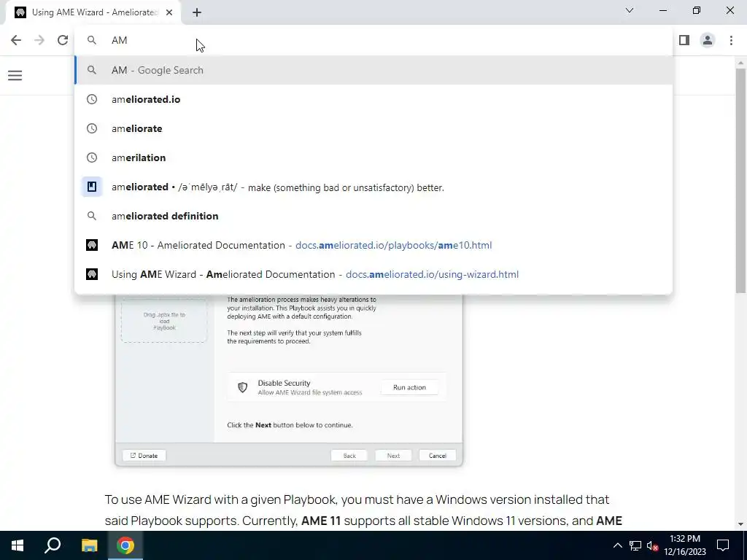This screenshot has width=747, height=560.
Task: Select the ameliorated dictionary definition suggestion
Action: coord(373,187)
